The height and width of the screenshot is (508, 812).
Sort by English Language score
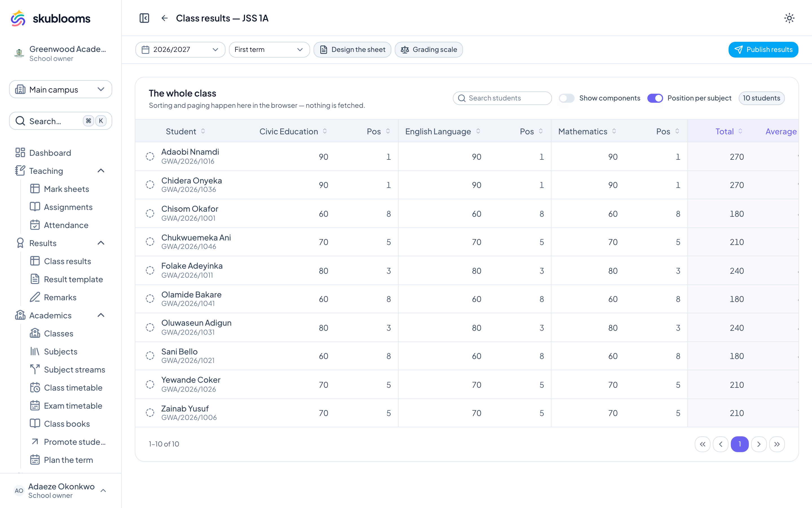click(443, 131)
